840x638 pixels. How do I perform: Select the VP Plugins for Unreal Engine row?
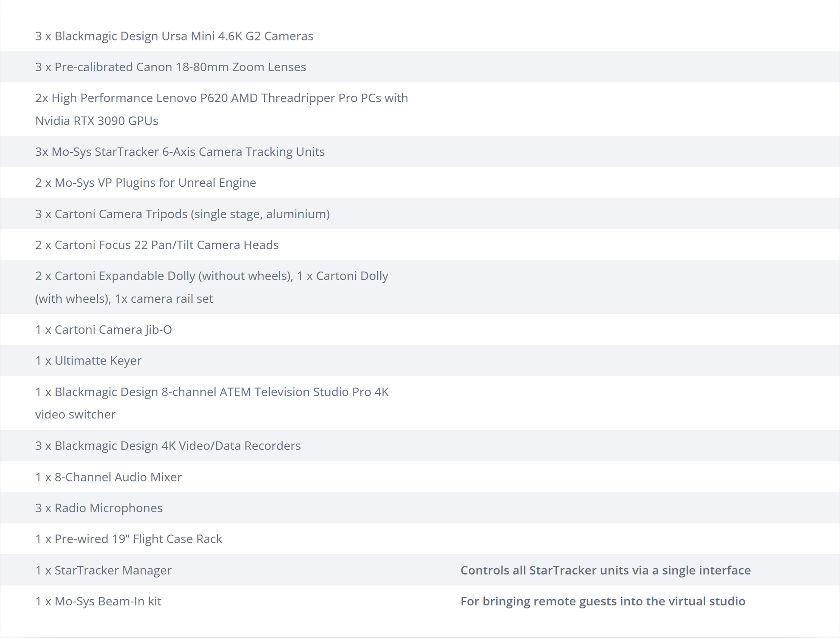click(x=145, y=183)
